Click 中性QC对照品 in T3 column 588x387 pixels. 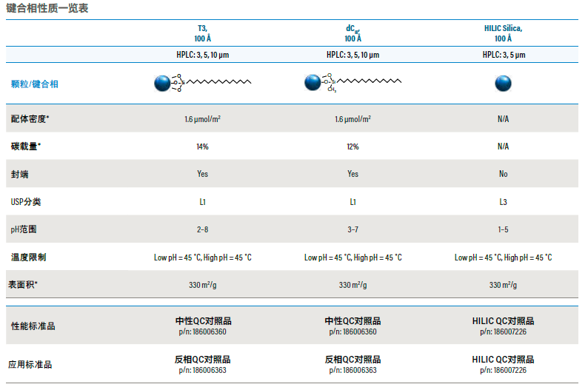pos(203,321)
